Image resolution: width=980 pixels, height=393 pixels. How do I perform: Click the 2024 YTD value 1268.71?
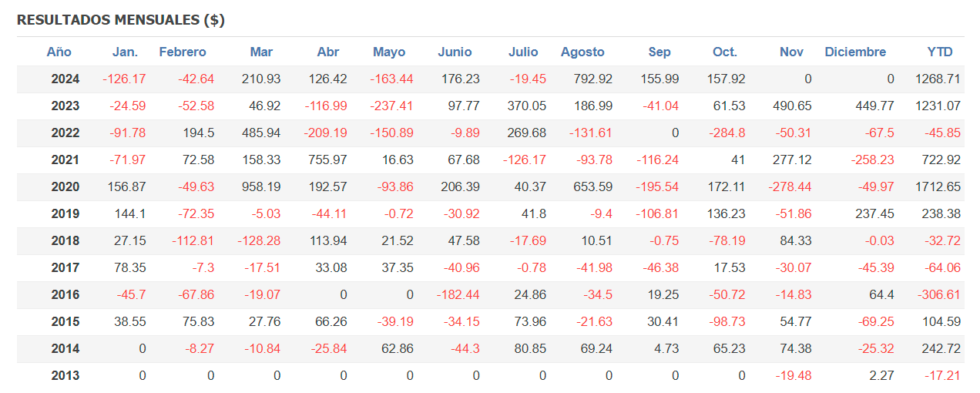tap(938, 79)
